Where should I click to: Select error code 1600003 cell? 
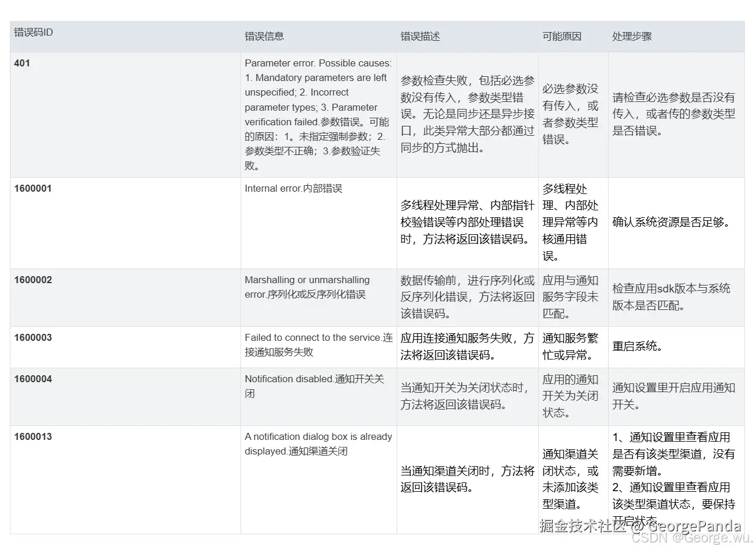pos(125,347)
